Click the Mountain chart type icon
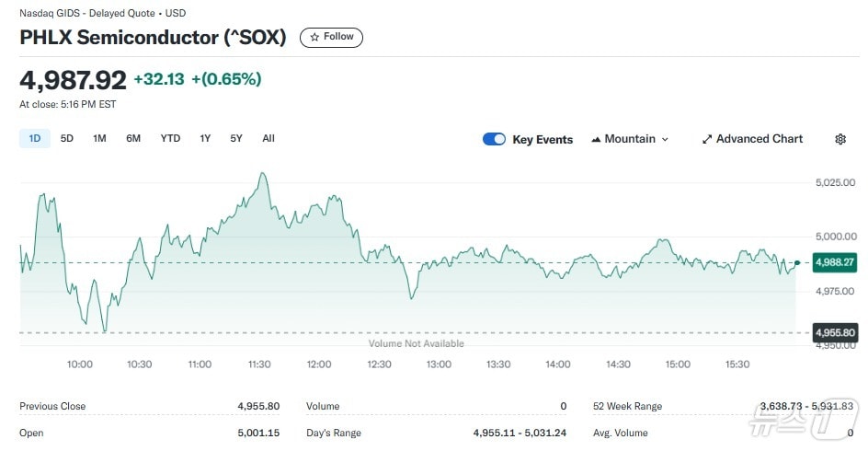 [x=596, y=139]
